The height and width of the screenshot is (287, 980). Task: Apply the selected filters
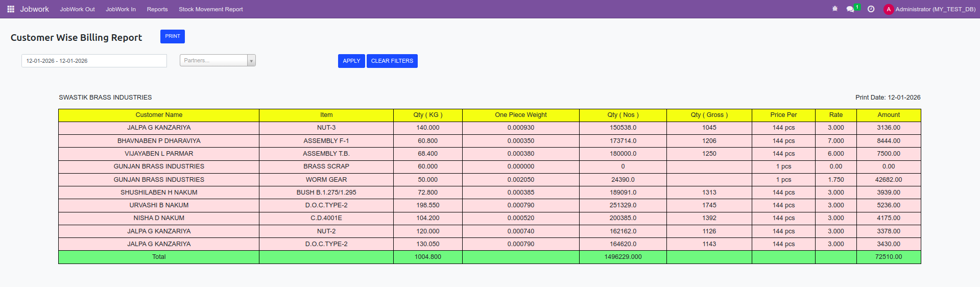coord(351,61)
